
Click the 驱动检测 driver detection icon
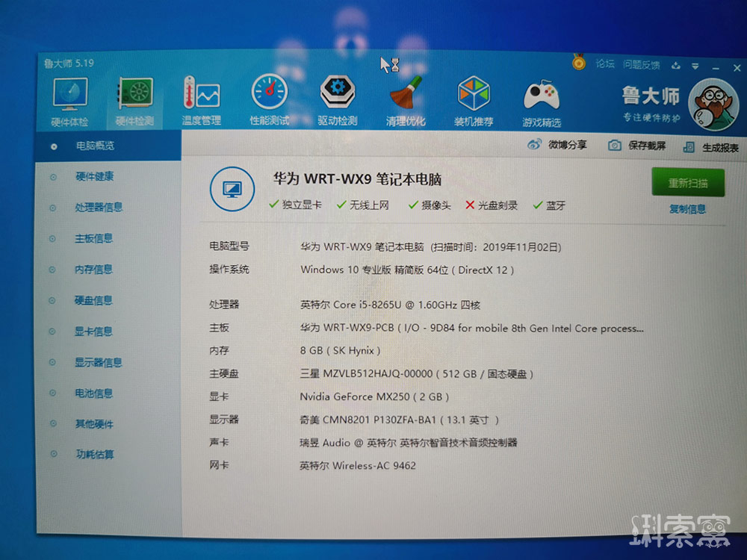[x=338, y=93]
